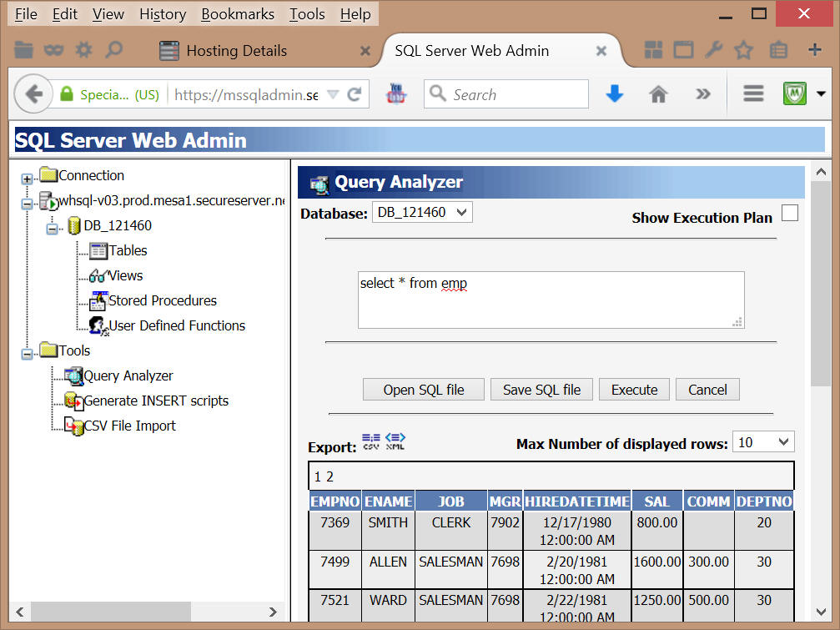The image size is (840, 630).
Task: Go to the home page icon
Action: click(658, 94)
